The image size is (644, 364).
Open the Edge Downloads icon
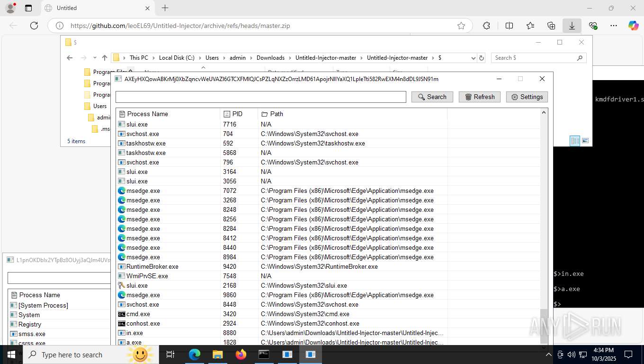click(572, 26)
